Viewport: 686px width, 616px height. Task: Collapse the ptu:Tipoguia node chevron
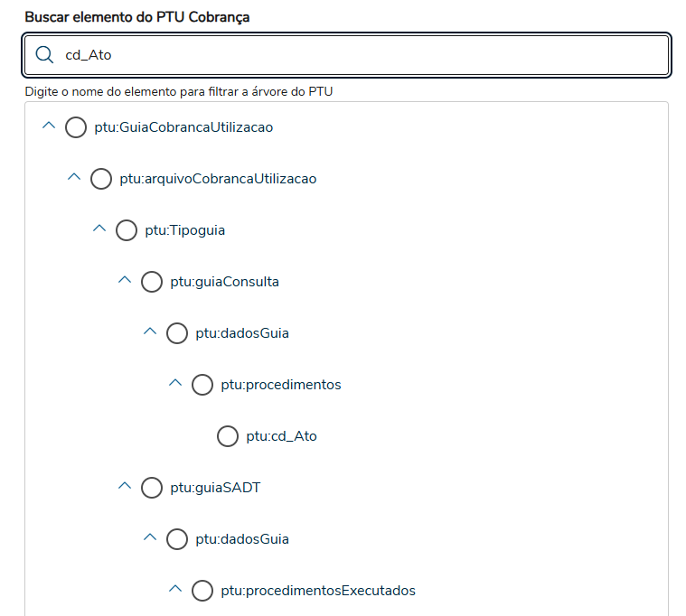[x=99, y=229]
